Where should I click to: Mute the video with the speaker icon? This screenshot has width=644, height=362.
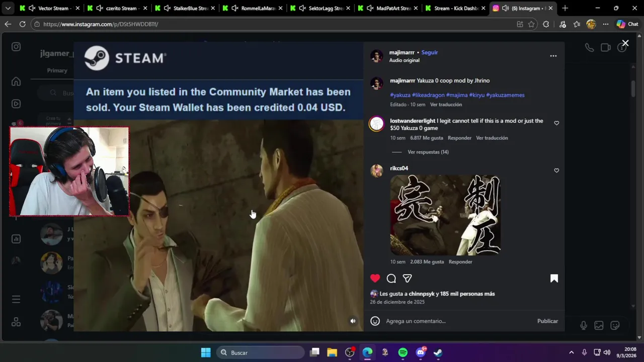pyautogui.click(x=353, y=321)
